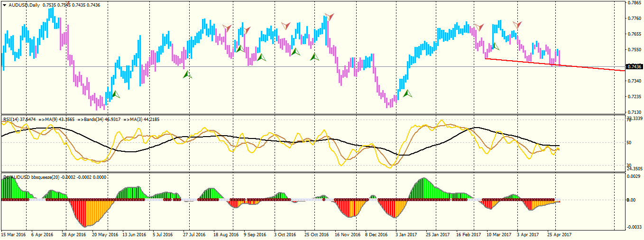The width and height of the screenshot is (644, 240).
Task: Click the RSI scale level 30 label
Action: coord(630,165)
